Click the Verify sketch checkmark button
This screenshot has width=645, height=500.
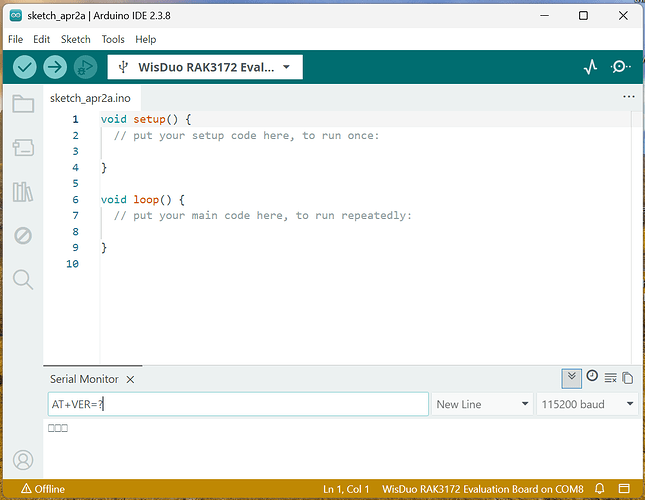[x=25, y=67]
